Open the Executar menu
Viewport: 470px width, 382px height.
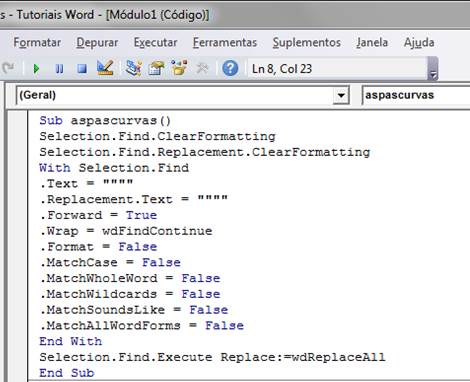155,43
